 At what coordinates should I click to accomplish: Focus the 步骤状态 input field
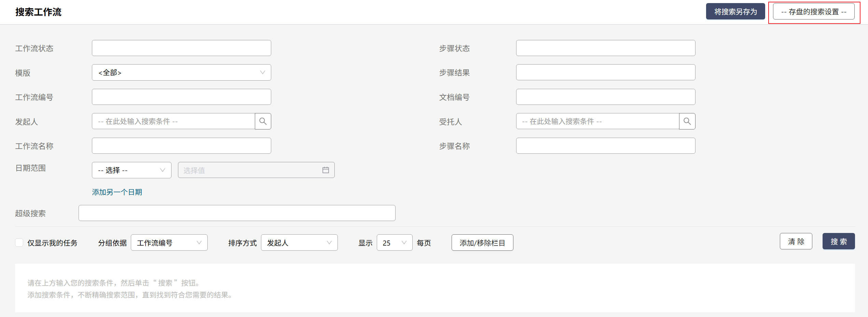coord(605,48)
